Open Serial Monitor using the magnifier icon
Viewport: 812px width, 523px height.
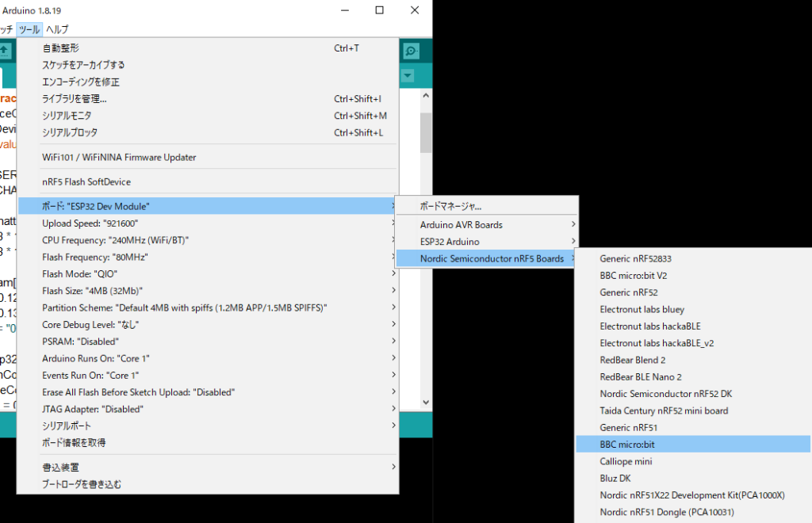pyautogui.click(x=411, y=50)
